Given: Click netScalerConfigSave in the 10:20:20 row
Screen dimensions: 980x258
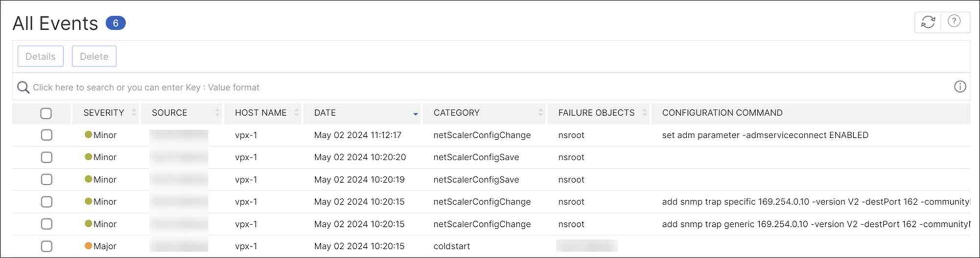Looking at the screenshot, I should coord(476,157).
